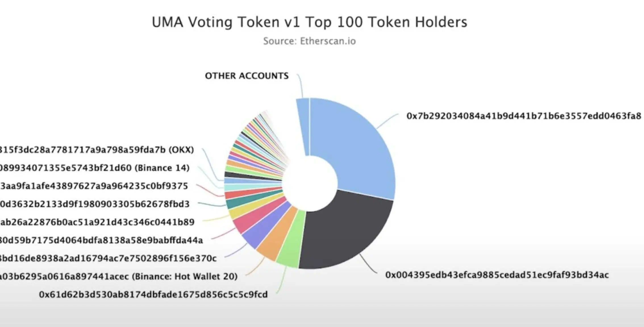Click address label ending in f156e370c
The height and width of the screenshot is (327, 644).
tap(108, 258)
